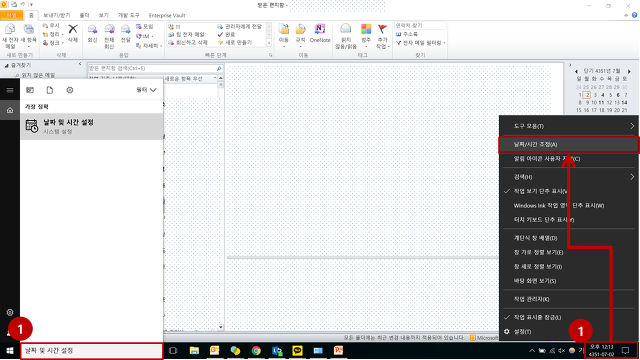
Task: Switch to Send/Receive (보내기/받기) tab
Action: 57,15
